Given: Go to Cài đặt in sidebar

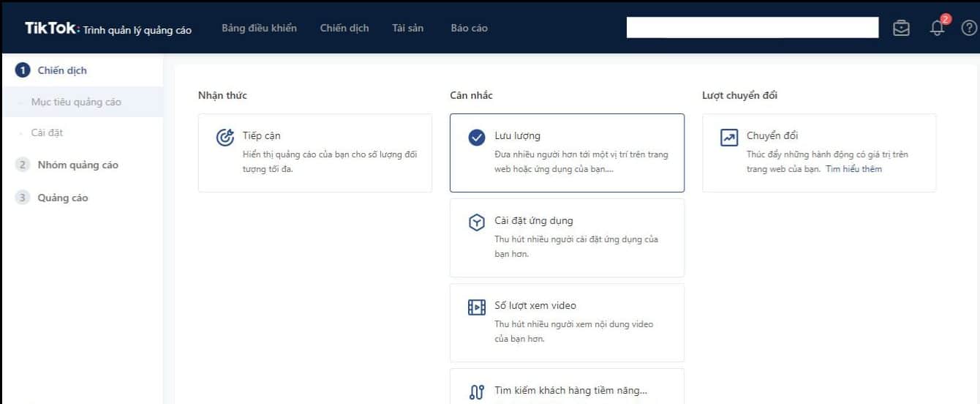Looking at the screenshot, I should point(47,132).
